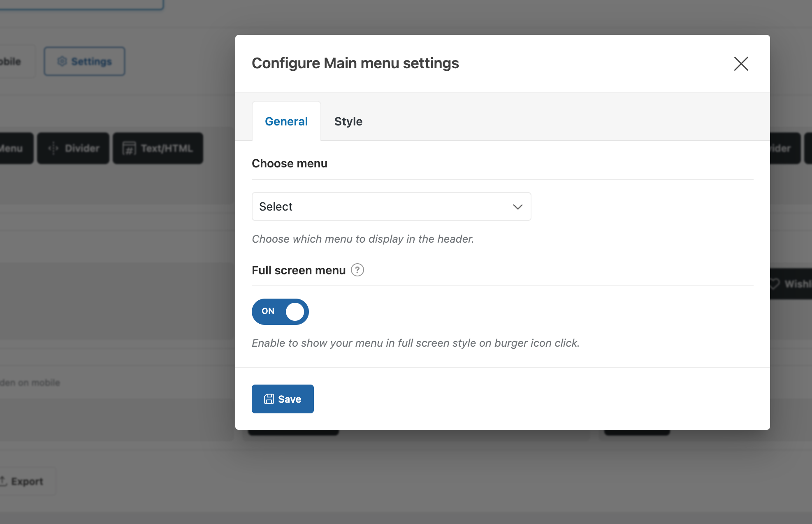Click the upload arrow icon on Export
The height and width of the screenshot is (524, 812).
tap(3, 481)
